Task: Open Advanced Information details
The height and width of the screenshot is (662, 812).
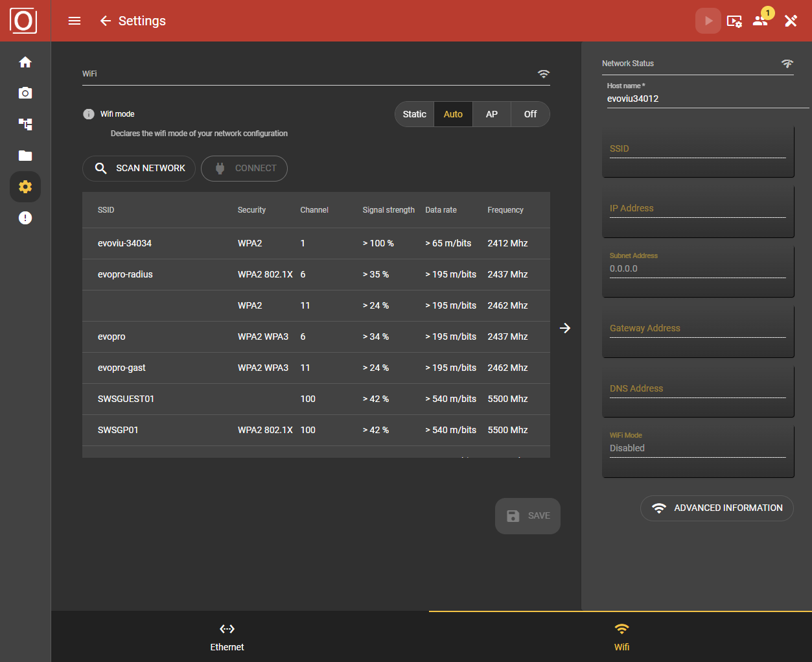Action: pyautogui.click(x=717, y=508)
